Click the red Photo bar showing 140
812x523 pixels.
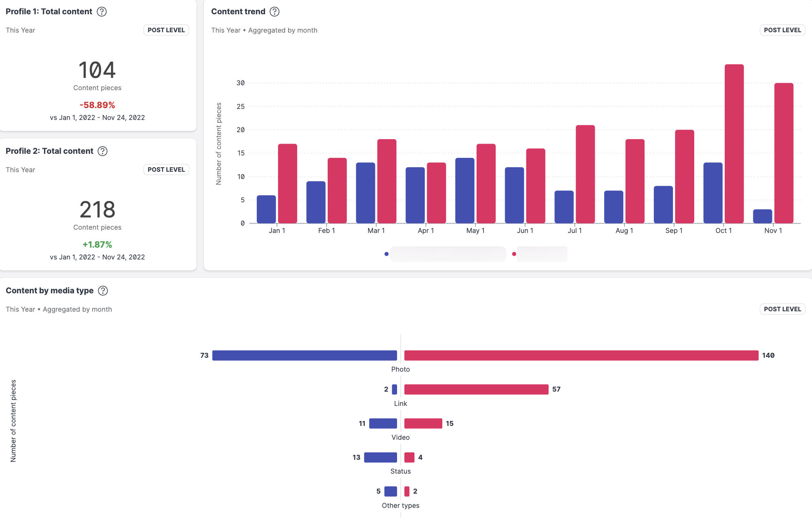pos(581,355)
